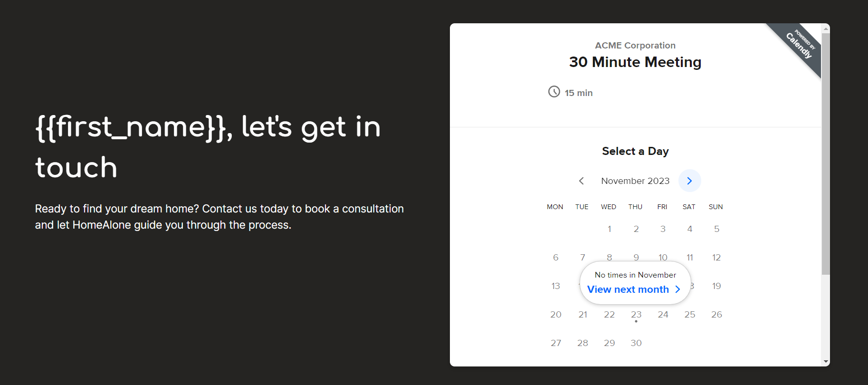This screenshot has height=385, width=868.
Task: Click the clock icon beside 15 min
Action: point(554,92)
